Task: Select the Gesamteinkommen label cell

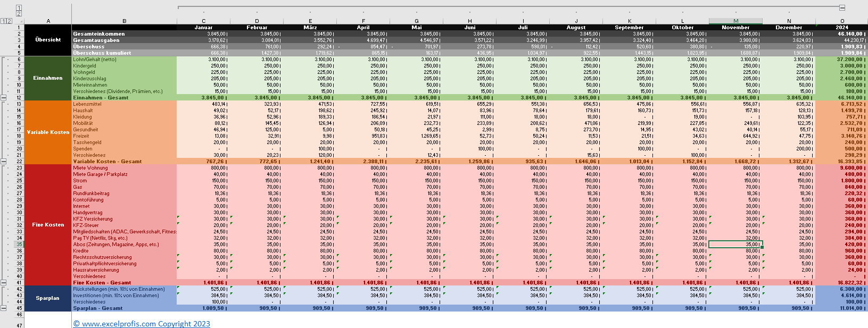Action: (x=124, y=34)
